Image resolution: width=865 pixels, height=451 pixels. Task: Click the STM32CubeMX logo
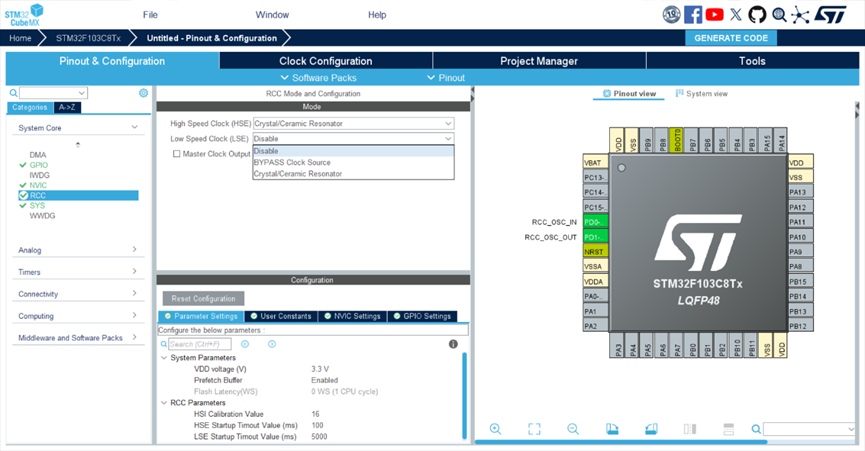[x=24, y=15]
